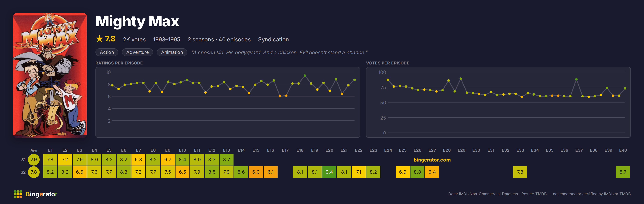Click the Mighty Max title heading
This screenshot has width=644, height=204.
click(x=137, y=21)
